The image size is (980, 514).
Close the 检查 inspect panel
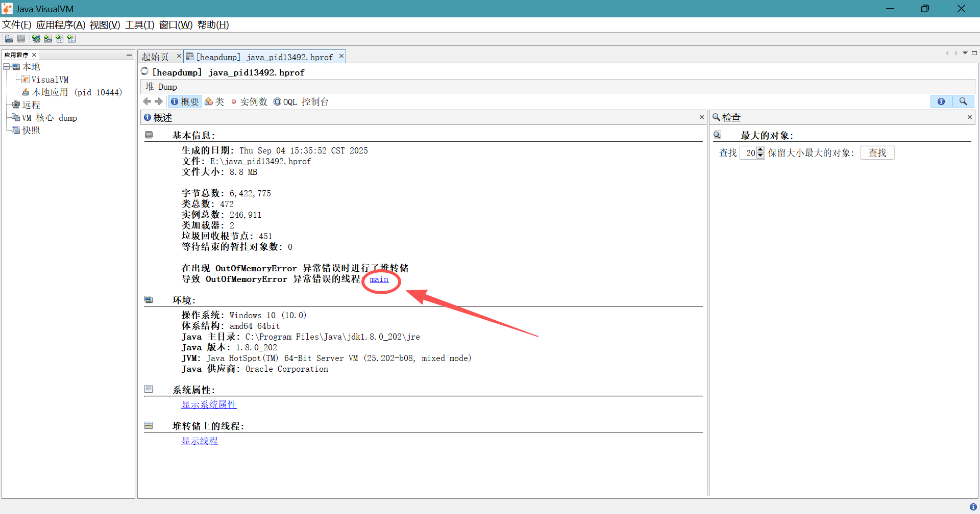[x=970, y=117]
